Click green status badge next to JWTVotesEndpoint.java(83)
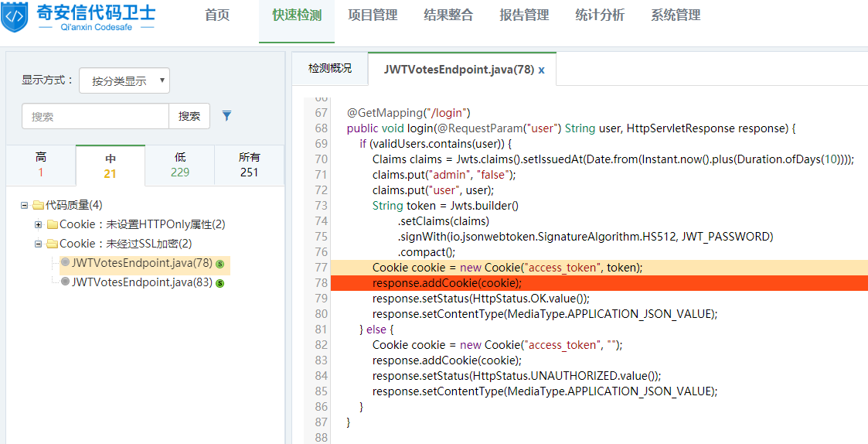868x444 pixels. [x=220, y=283]
